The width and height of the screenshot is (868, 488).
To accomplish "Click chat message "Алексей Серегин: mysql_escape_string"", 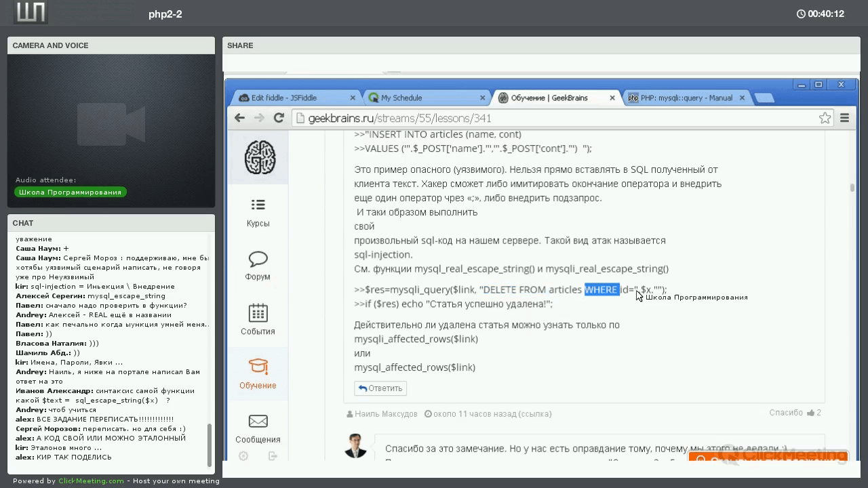I will coord(90,296).
